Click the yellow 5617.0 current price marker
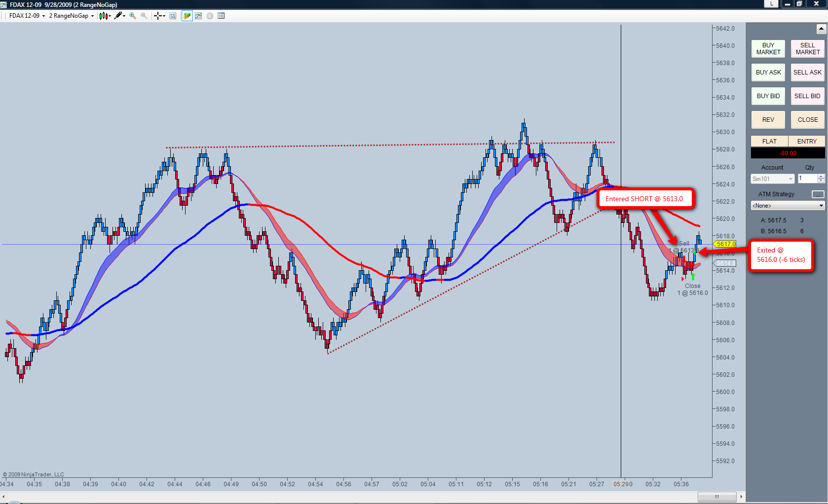Screen dimensions: 828x504 point(725,244)
